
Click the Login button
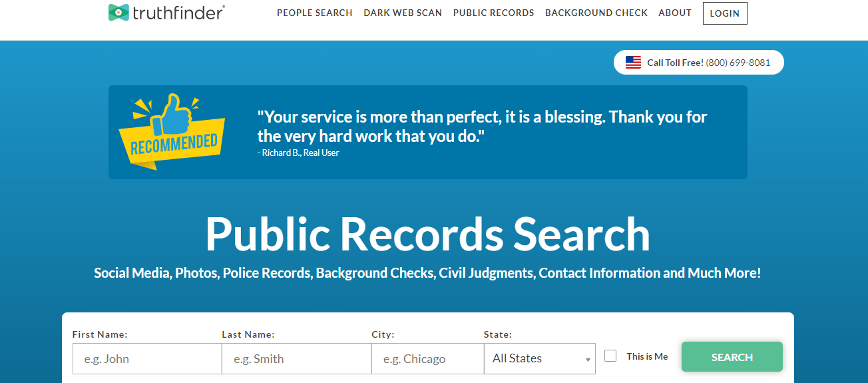coord(725,13)
